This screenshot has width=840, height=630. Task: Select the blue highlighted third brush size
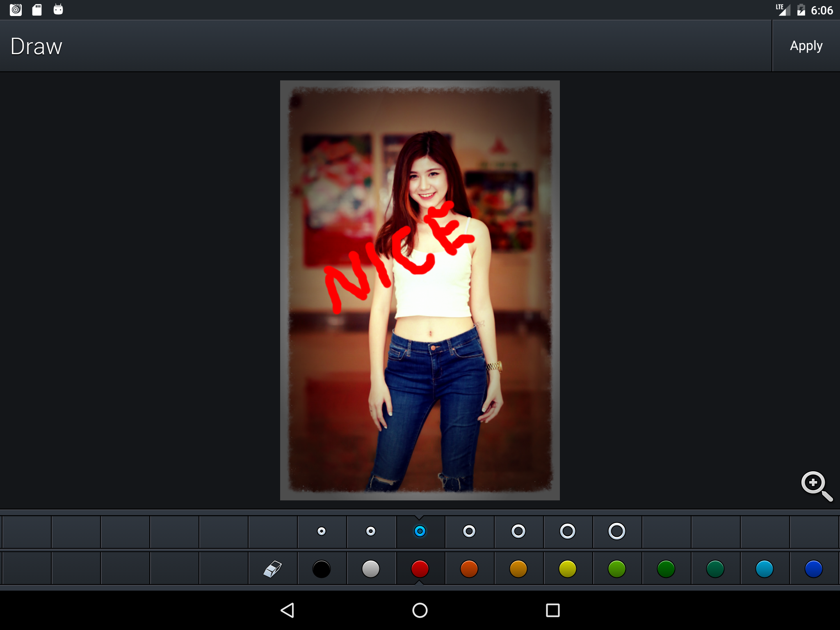420,531
